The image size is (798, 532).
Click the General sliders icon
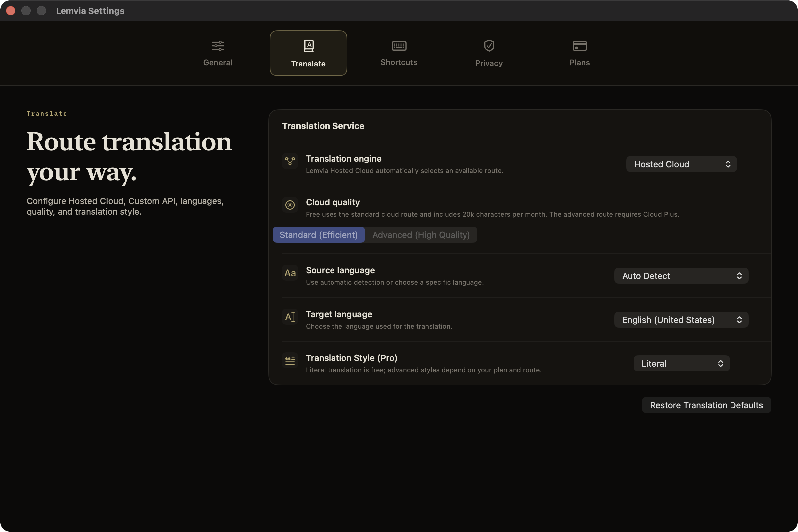pos(218,46)
